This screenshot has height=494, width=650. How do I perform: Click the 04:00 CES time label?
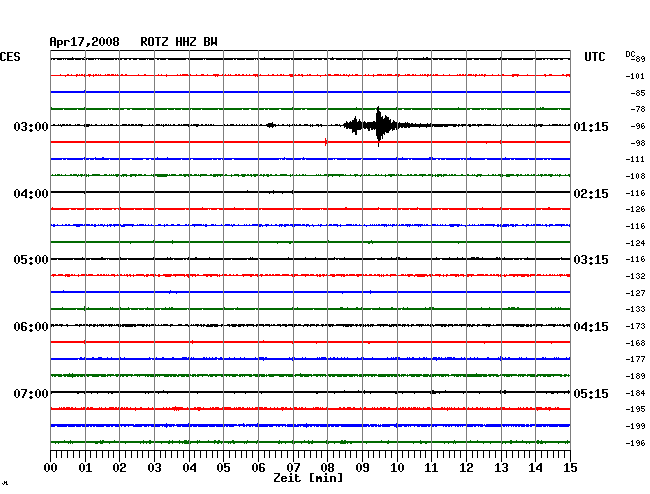coord(31,194)
